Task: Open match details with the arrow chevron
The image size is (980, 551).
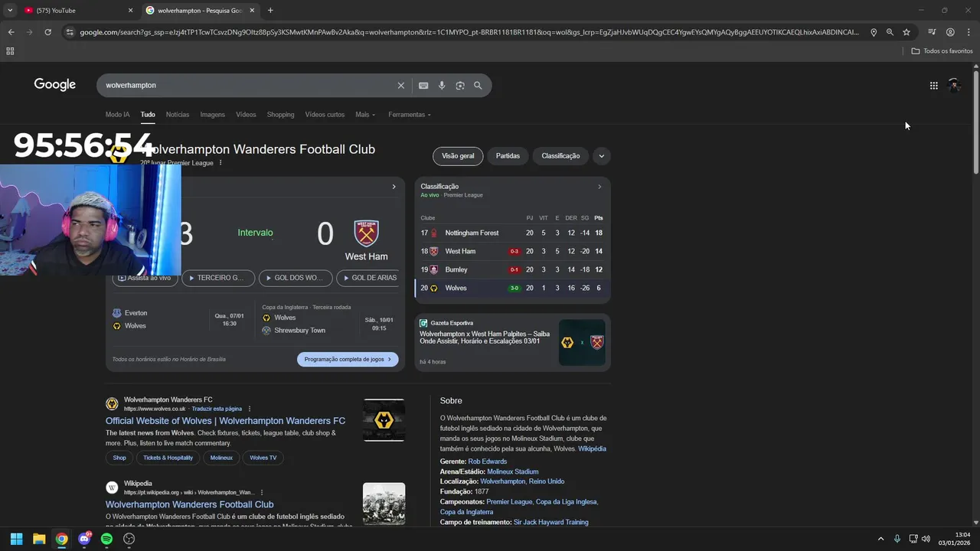Action: [x=394, y=187]
